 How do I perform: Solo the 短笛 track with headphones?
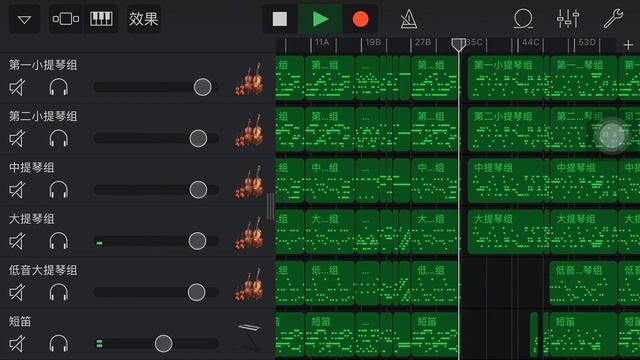[59, 344]
